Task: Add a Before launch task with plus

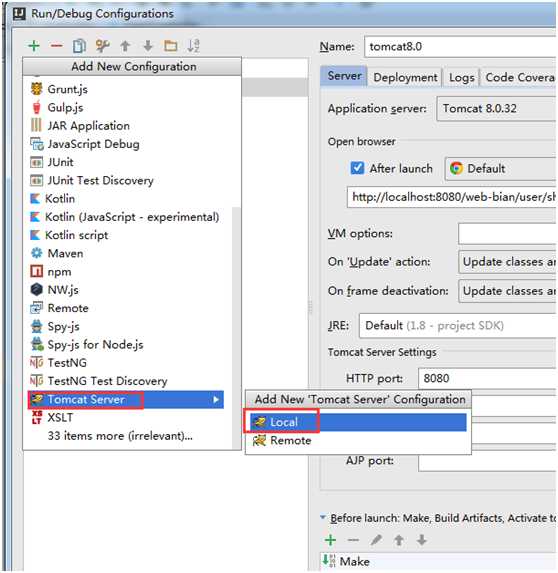Action: [x=330, y=540]
